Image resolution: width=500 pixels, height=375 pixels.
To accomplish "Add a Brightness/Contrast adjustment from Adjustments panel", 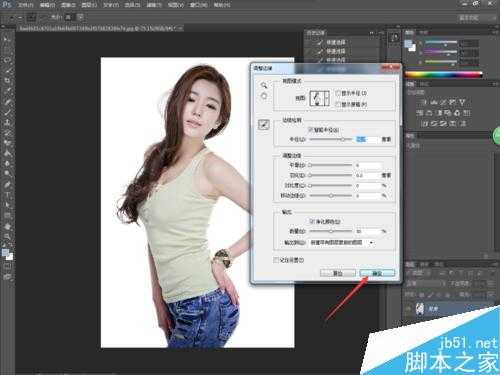I will (x=424, y=102).
